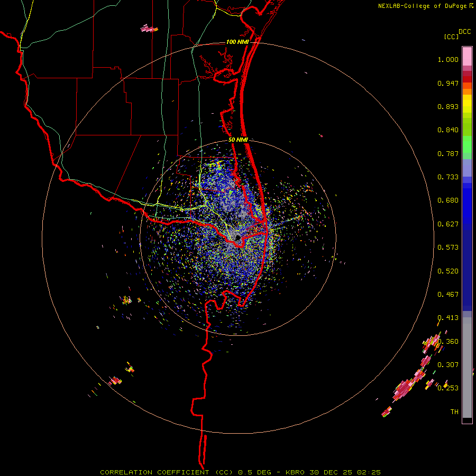Screen dimensions: 476x476
Task: Click the 50 NMI range ring label
Action: point(238,140)
